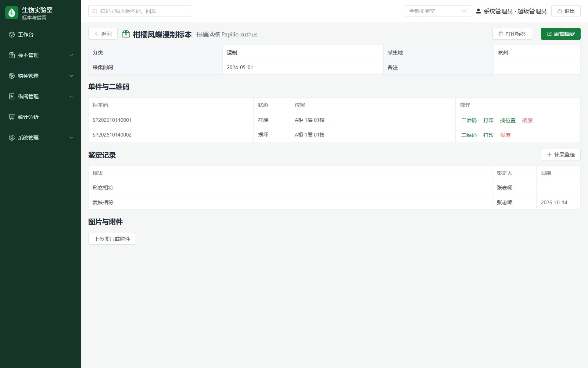Click the workbench icon beside 工作台
This screenshot has height=368, width=588.
(x=12, y=35)
